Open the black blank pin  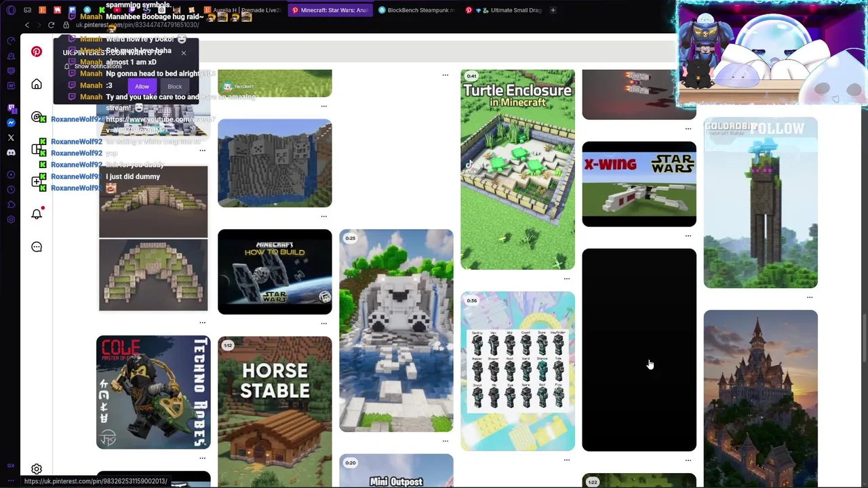coord(639,350)
